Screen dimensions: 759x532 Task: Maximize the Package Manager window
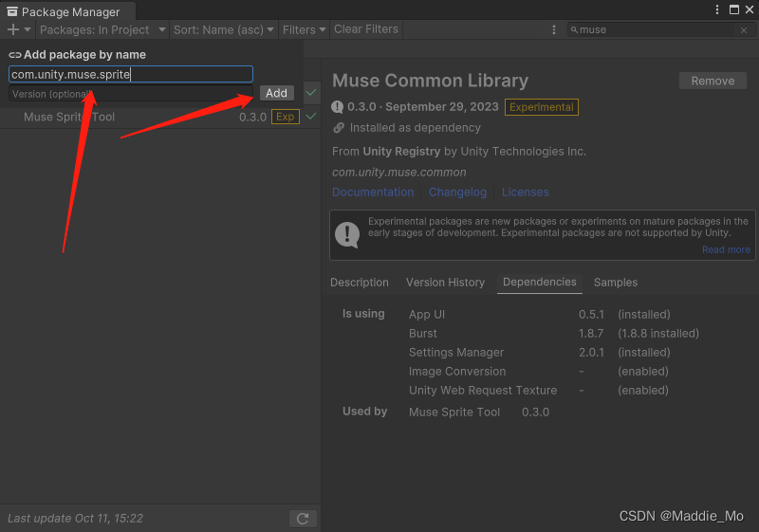pos(734,9)
